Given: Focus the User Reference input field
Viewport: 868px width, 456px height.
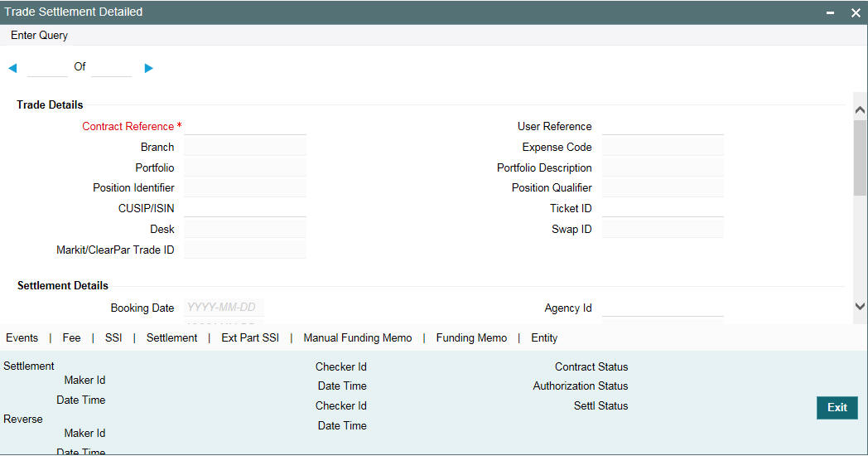Looking at the screenshot, I should coord(663,126).
